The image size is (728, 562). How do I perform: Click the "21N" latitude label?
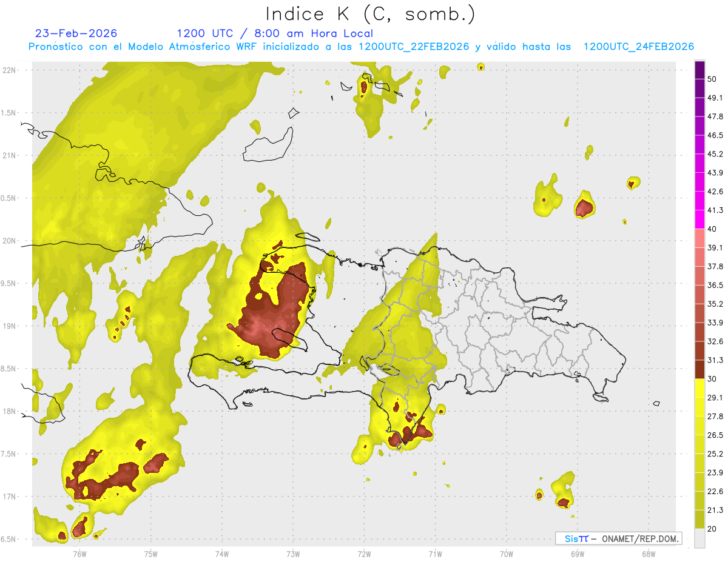click(9, 156)
